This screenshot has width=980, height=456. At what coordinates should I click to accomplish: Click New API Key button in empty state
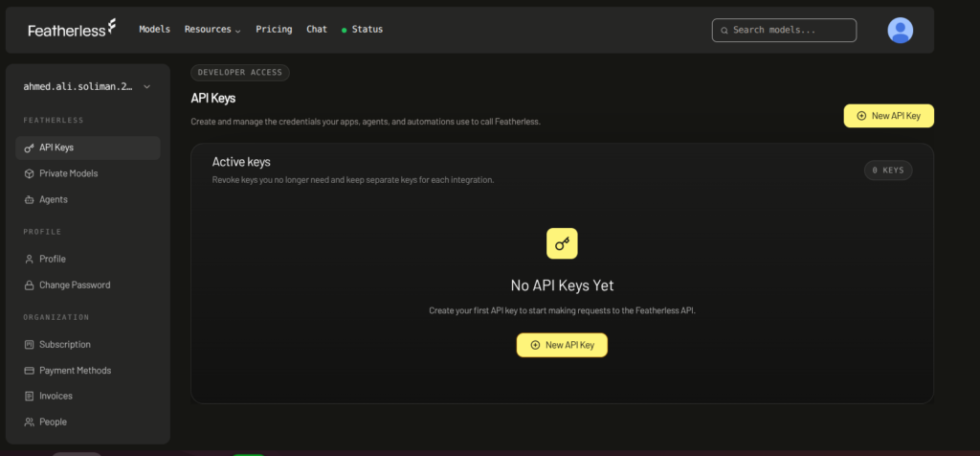tap(562, 345)
